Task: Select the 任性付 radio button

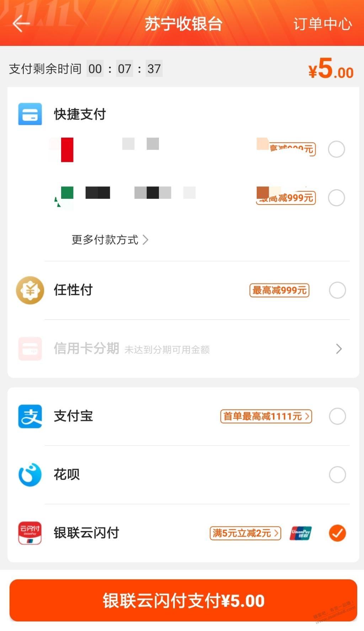Action: tap(337, 290)
